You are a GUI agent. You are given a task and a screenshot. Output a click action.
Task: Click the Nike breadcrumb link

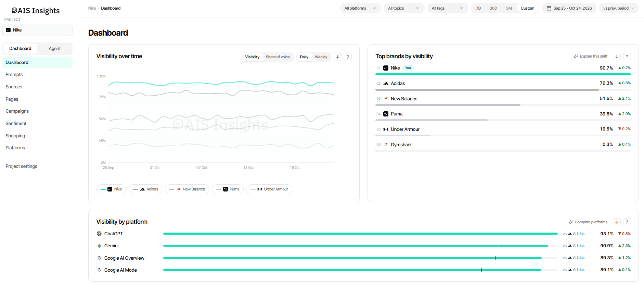tap(92, 8)
